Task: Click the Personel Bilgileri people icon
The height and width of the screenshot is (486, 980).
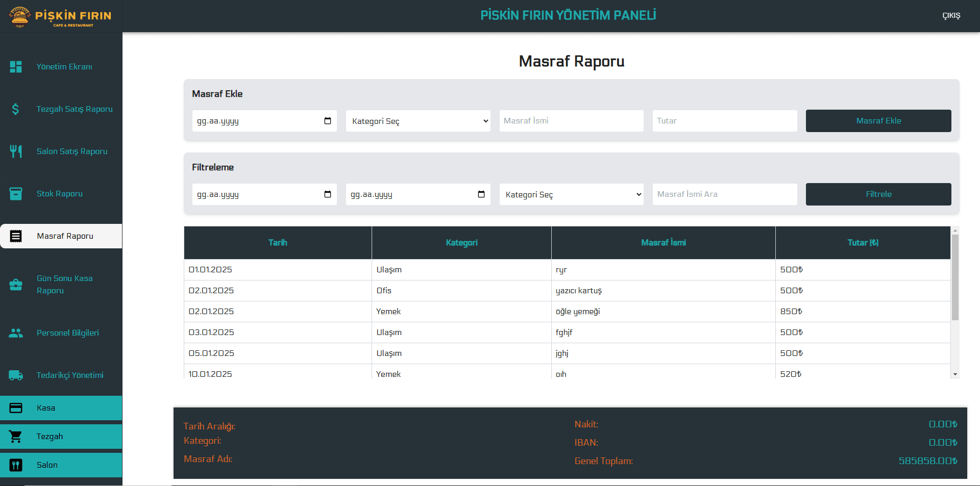Action: [16, 333]
